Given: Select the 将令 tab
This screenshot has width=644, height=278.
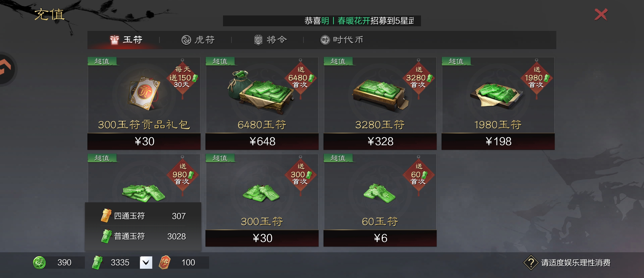Looking at the screenshot, I should pos(270,40).
